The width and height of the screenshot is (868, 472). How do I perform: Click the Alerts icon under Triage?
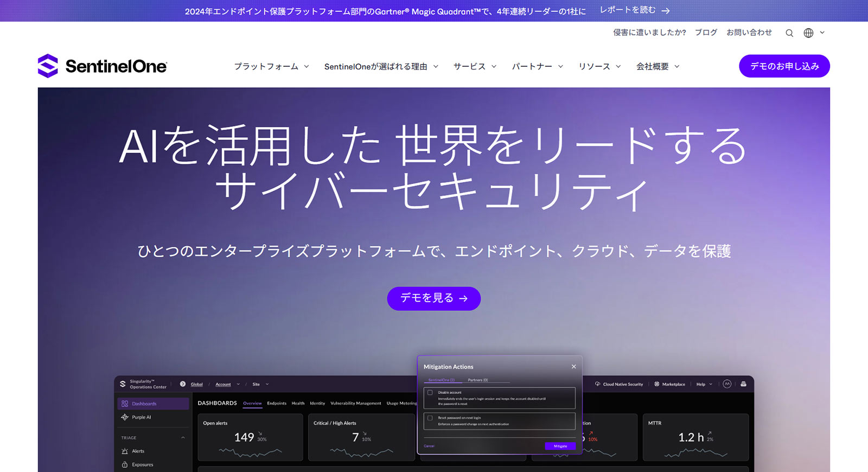pyautogui.click(x=125, y=451)
